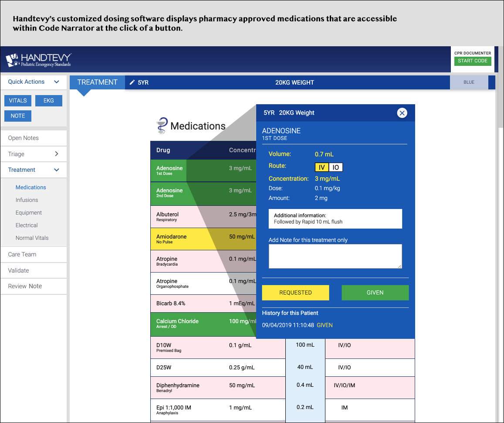Open the VITALS quick action

pyautogui.click(x=18, y=101)
